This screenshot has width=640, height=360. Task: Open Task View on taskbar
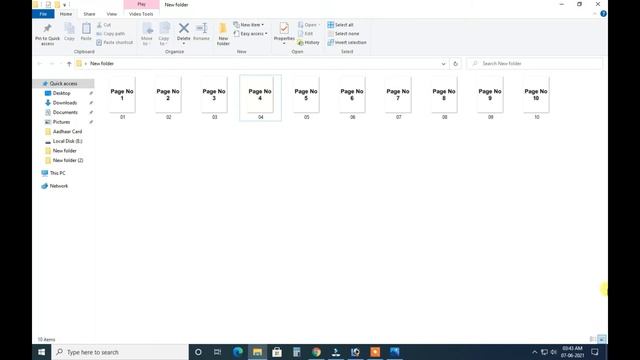[x=218, y=352]
